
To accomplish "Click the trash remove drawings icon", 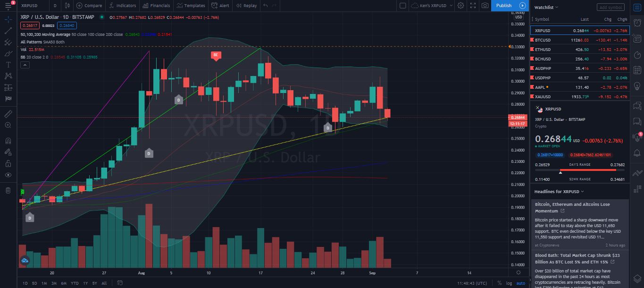I will click(x=8, y=190).
